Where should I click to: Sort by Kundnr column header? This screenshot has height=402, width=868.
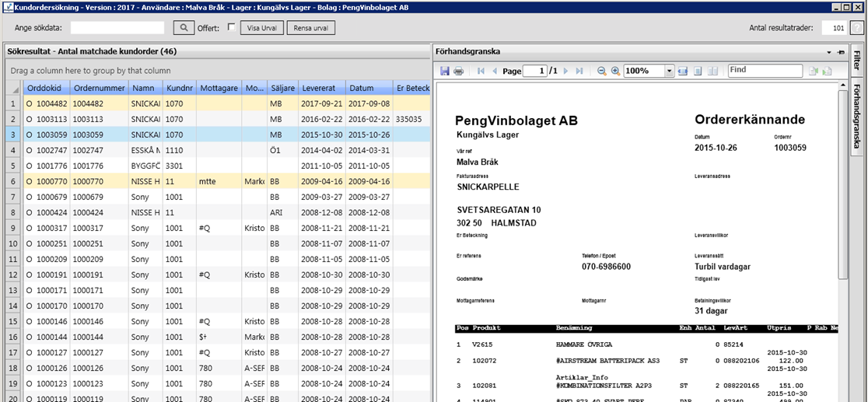pyautogui.click(x=180, y=88)
